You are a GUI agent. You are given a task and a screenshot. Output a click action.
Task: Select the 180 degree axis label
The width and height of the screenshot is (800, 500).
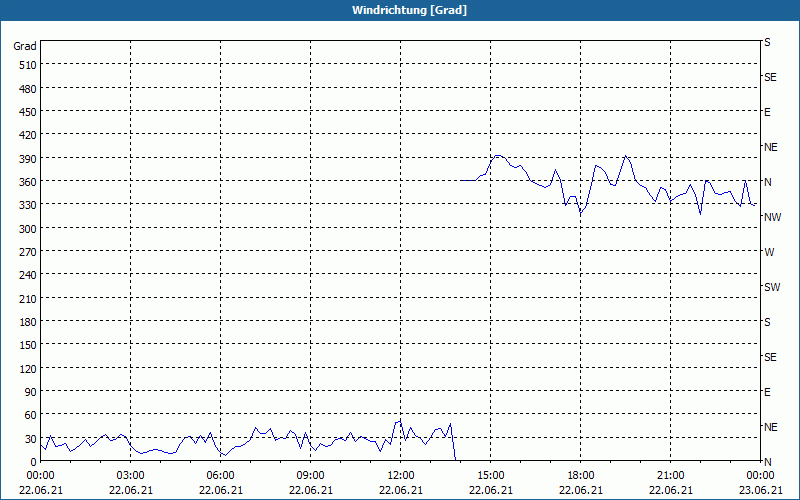coord(28,322)
